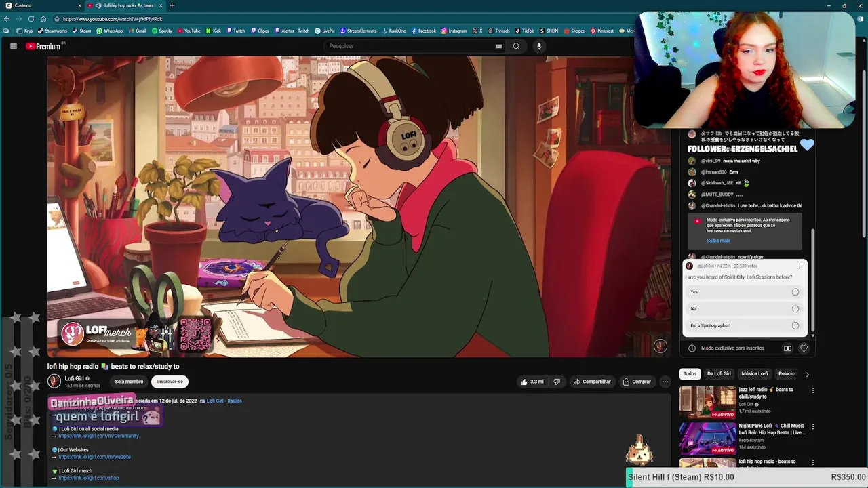
Task: Select I'm a Spiritographer poll option
Action: (x=745, y=325)
